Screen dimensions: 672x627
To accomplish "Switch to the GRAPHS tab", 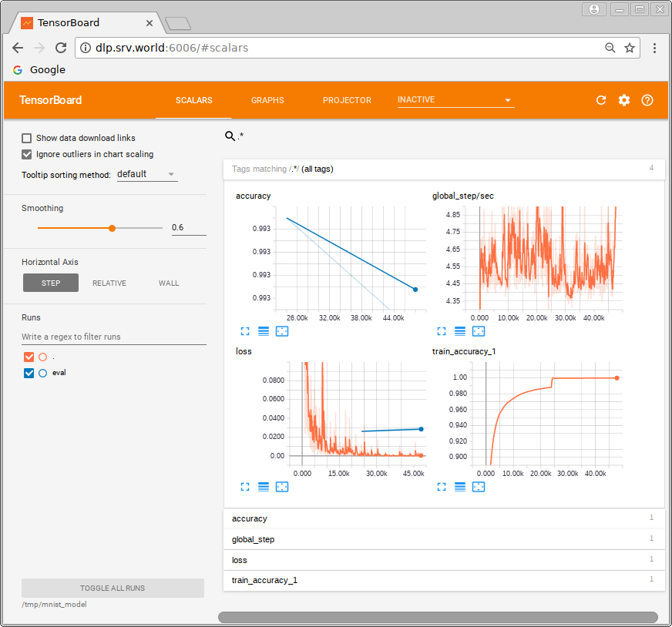I will 267,100.
